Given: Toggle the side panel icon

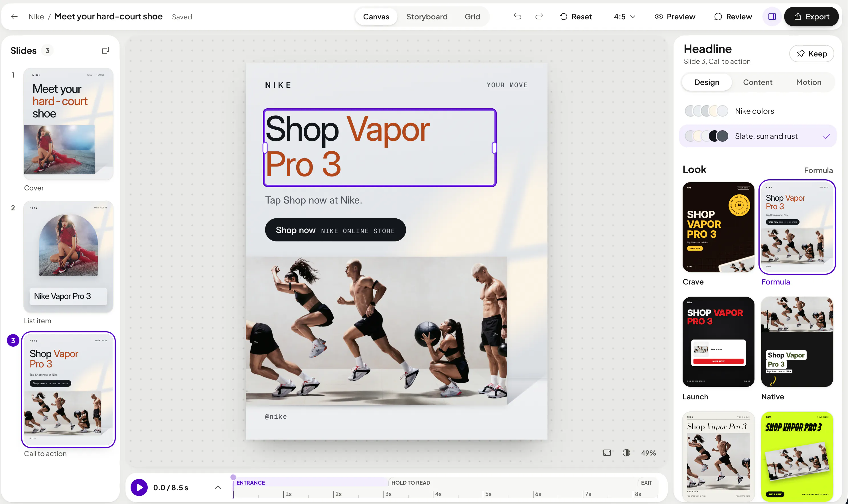Looking at the screenshot, I should tap(772, 17).
